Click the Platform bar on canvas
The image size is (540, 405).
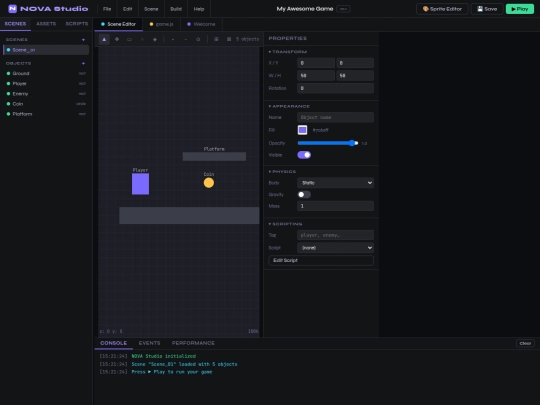coord(214,157)
